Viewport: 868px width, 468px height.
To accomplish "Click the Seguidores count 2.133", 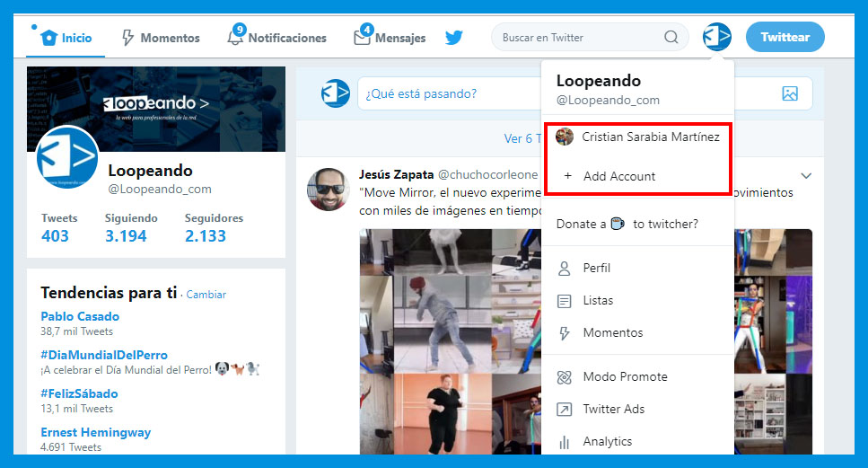I will point(206,236).
